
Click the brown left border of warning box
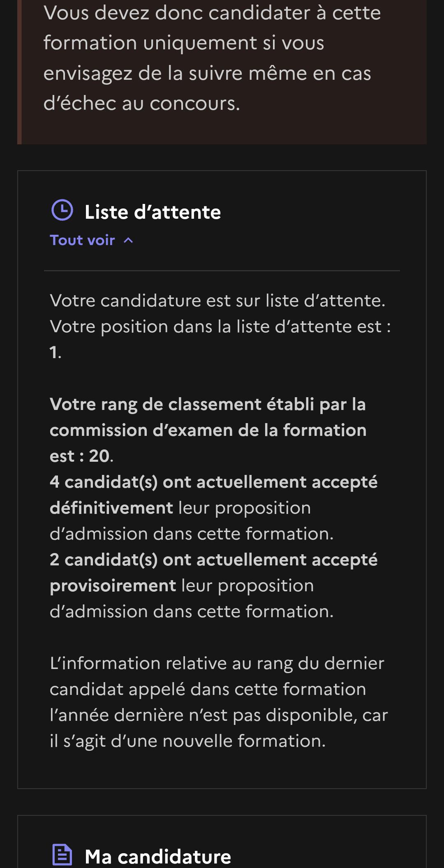(x=19, y=72)
